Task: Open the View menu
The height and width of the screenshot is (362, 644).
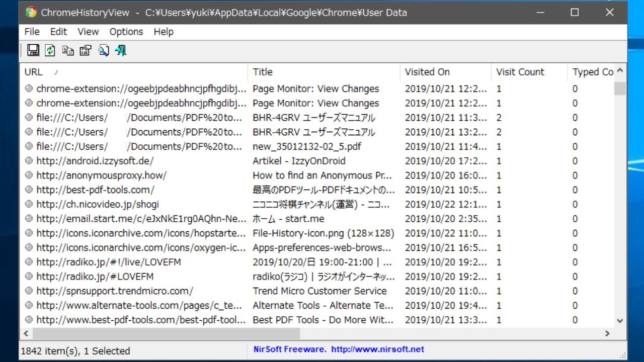Action: click(88, 32)
